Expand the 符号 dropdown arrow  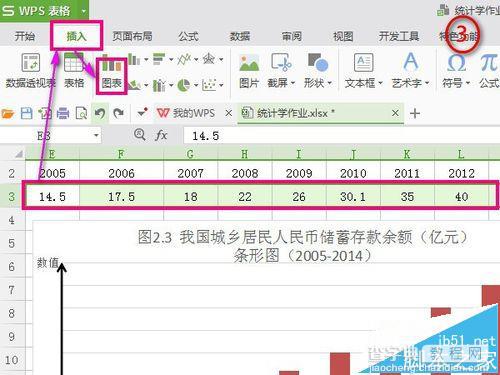[x=467, y=83]
